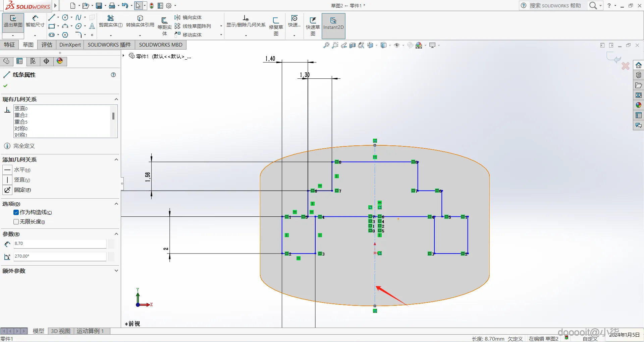The image size is (644, 342).
Task: Open SOLIDWORKS Resources home task pane
Action: coord(639,65)
